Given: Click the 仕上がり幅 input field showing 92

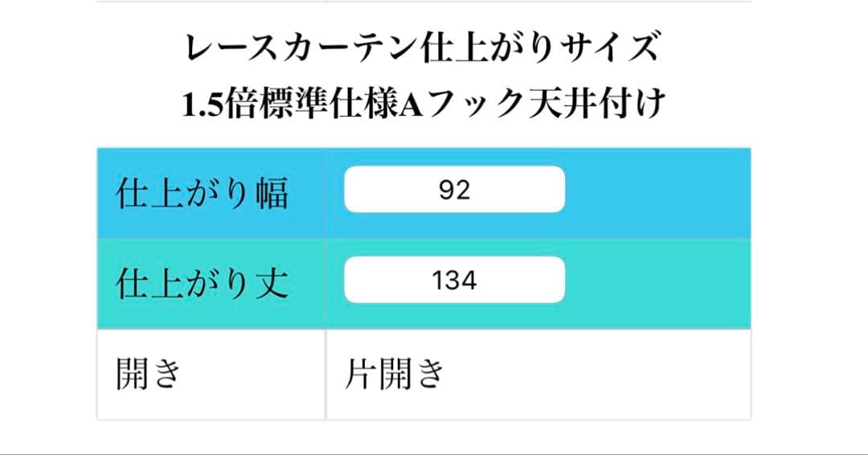Looking at the screenshot, I should pyautogui.click(x=454, y=189).
